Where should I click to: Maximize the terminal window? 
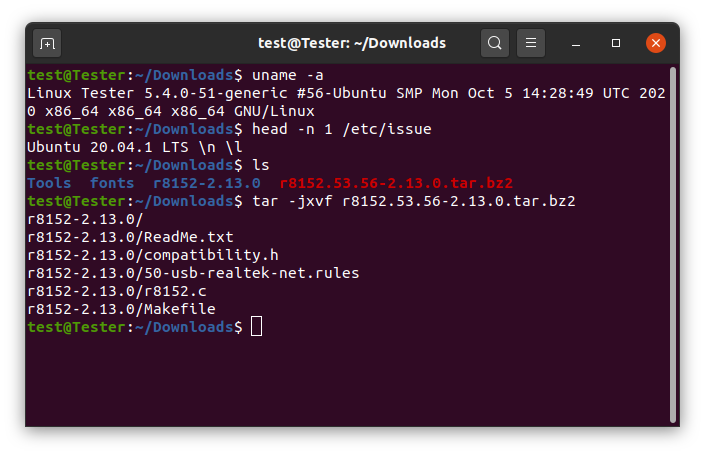pyautogui.click(x=616, y=43)
